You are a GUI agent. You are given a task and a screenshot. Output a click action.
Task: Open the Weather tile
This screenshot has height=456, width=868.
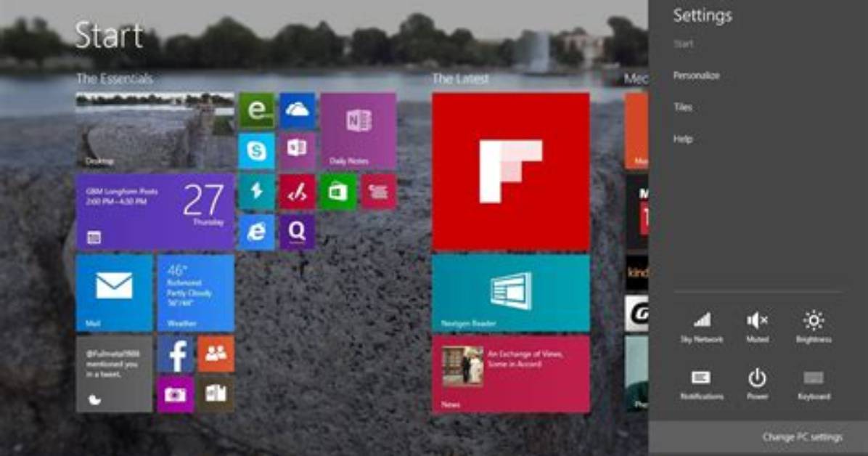pyautogui.click(x=195, y=293)
